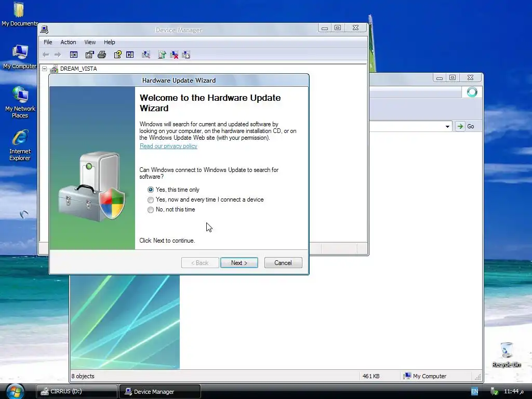The width and height of the screenshot is (532, 399).
Task: Click the Disable device icon with red X
Action: pyautogui.click(x=174, y=55)
